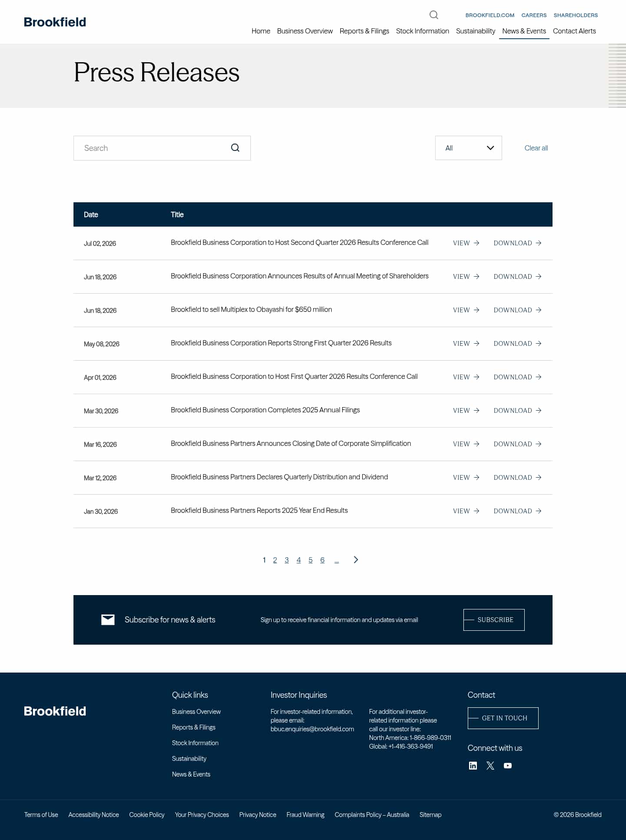
Task: Visit the BROOKFIELD.COM link
Action: pyautogui.click(x=490, y=15)
